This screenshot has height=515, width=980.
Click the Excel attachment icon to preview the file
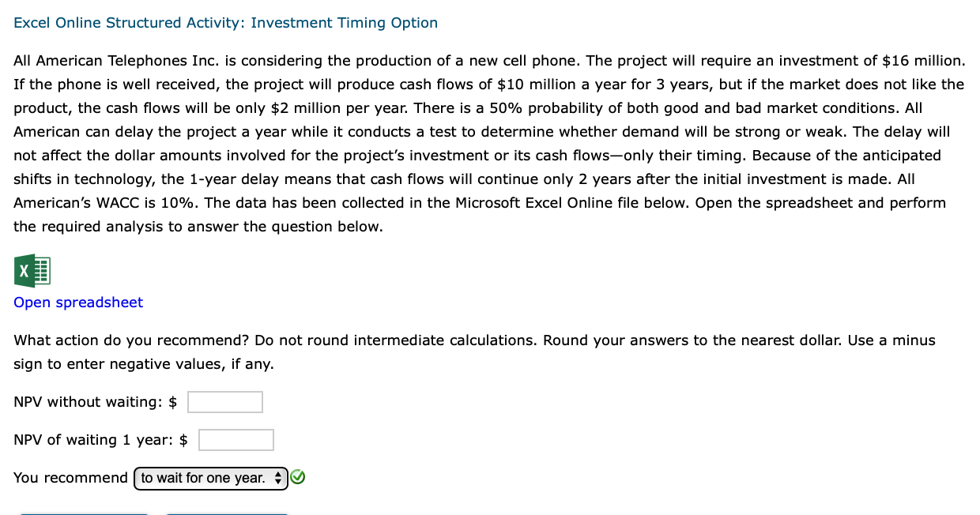tap(32, 271)
